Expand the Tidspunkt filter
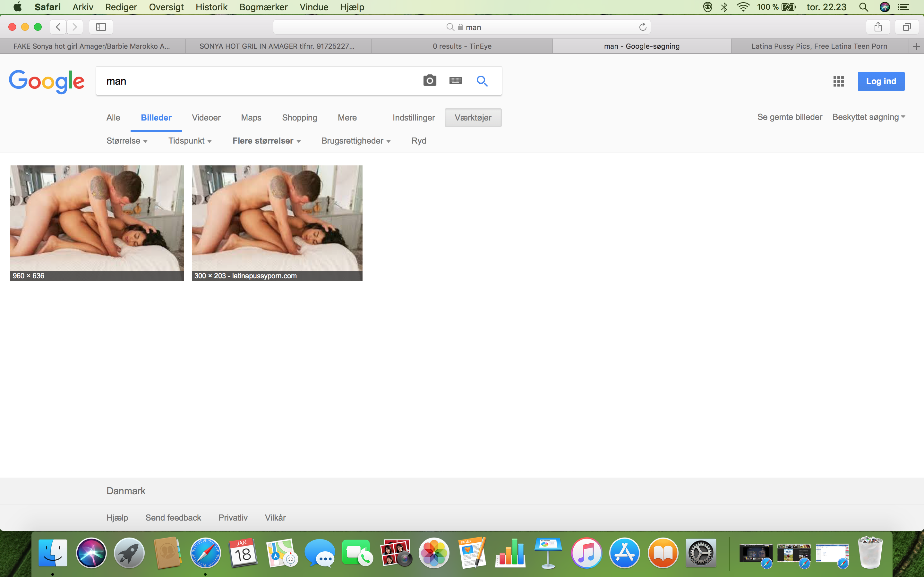This screenshot has width=924, height=577. (190, 141)
